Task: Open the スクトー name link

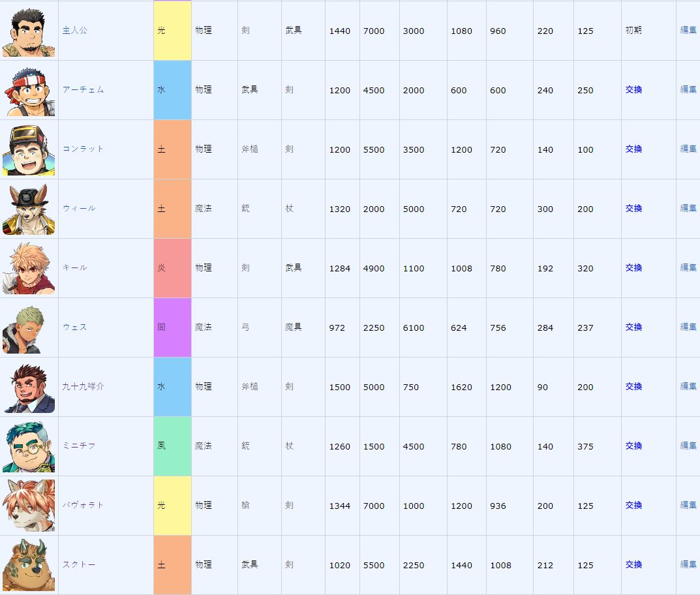Action: pos(78,564)
